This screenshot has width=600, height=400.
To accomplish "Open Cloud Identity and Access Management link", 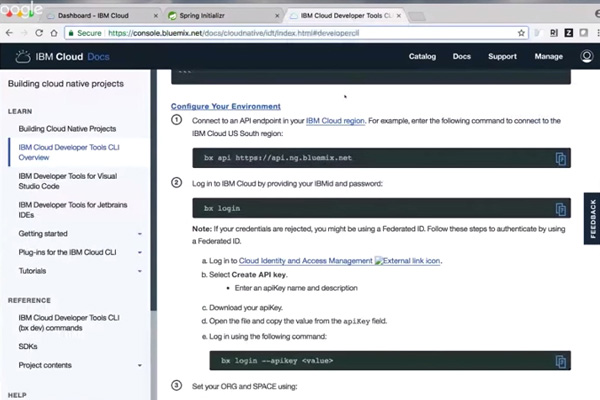I will (x=305, y=261).
